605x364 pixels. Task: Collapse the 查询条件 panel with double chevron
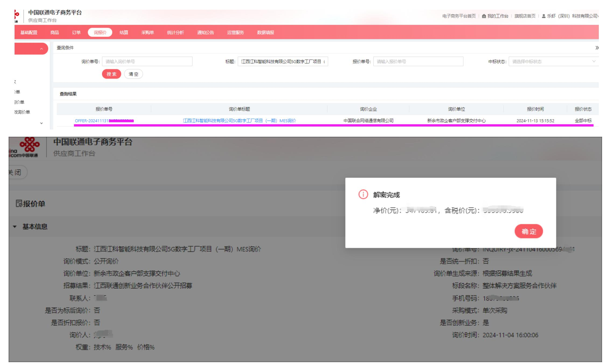click(597, 48)
